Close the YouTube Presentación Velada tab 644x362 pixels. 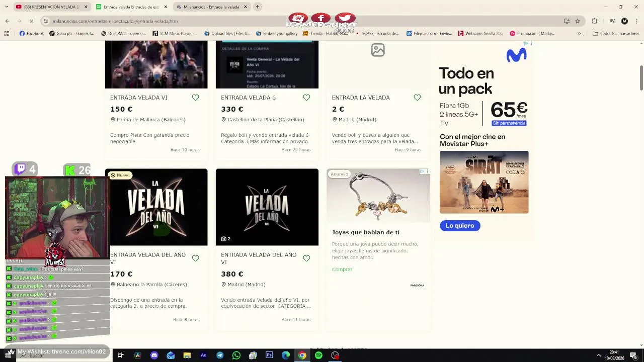click(86, 7)
